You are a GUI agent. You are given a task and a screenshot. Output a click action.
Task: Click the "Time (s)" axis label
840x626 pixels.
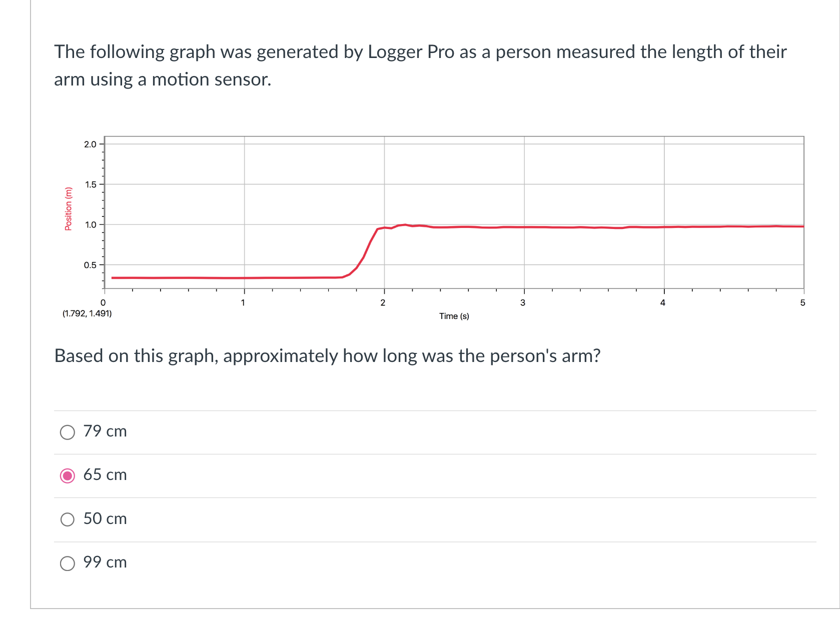tap(453, 316)
